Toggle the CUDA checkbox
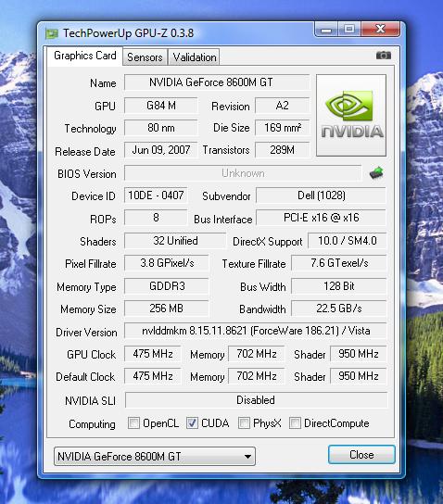443x504 pixels. tap(192, 423)
